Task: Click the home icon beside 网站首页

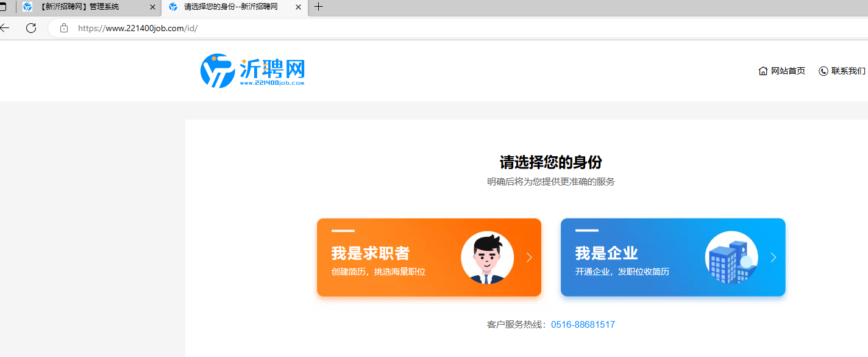Action: (763, 71)
